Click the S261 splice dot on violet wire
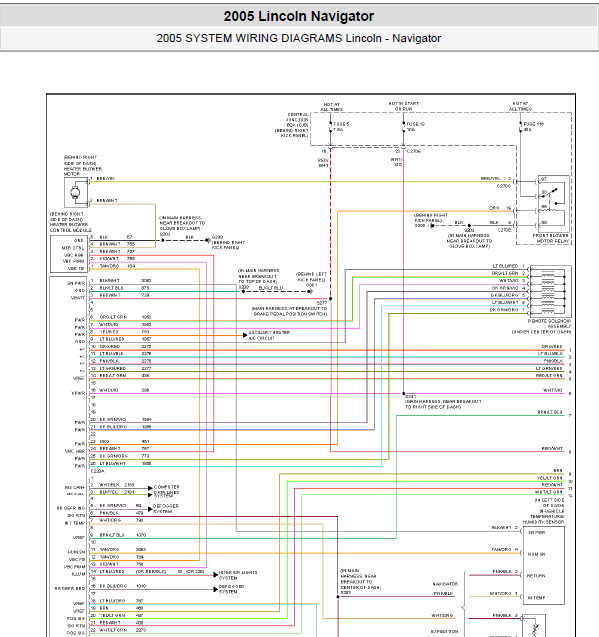Viewport: 599px width, 637px height. tap(404, 393)
